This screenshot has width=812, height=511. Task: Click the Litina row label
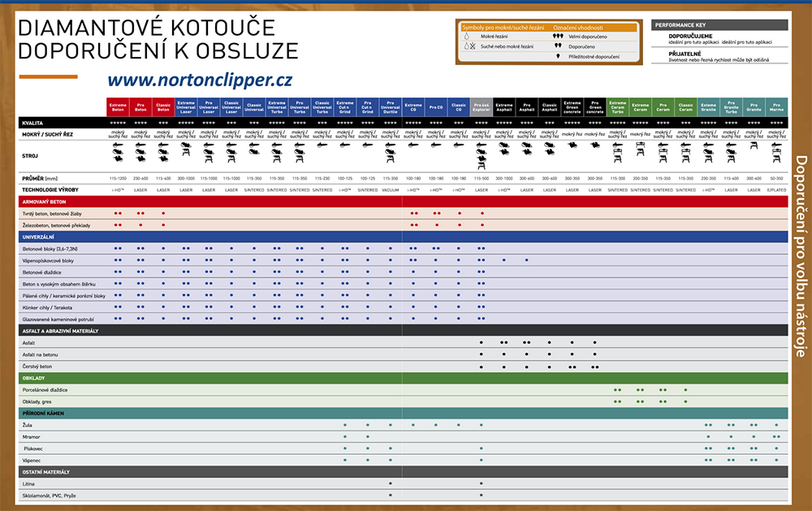(x=28, y=483)
